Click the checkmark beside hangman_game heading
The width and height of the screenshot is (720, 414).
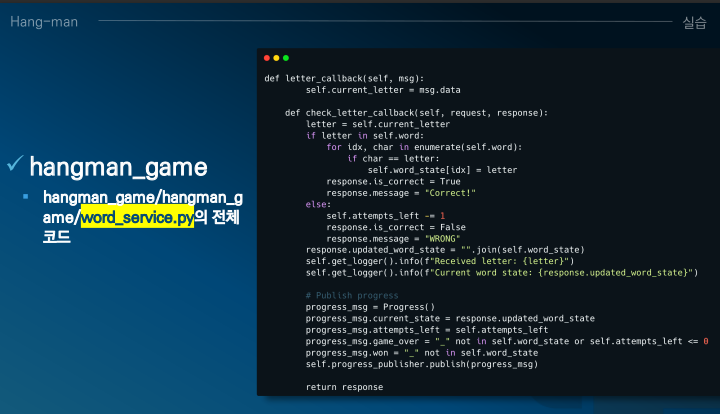(x=15, y=163)
